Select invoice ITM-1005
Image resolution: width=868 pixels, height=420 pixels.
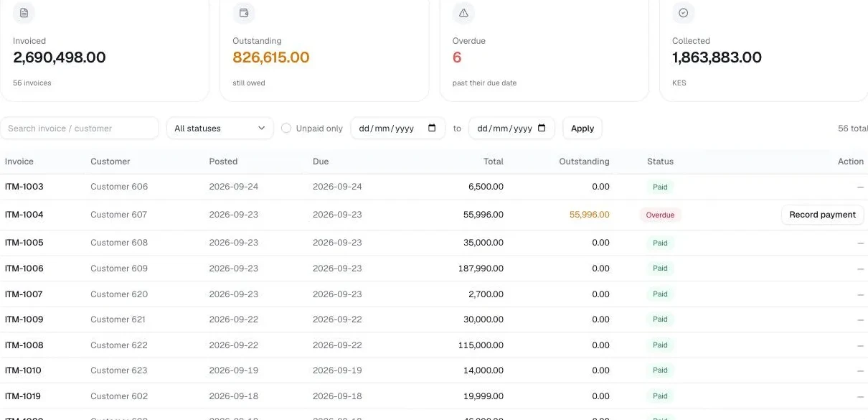click(24, 243)
